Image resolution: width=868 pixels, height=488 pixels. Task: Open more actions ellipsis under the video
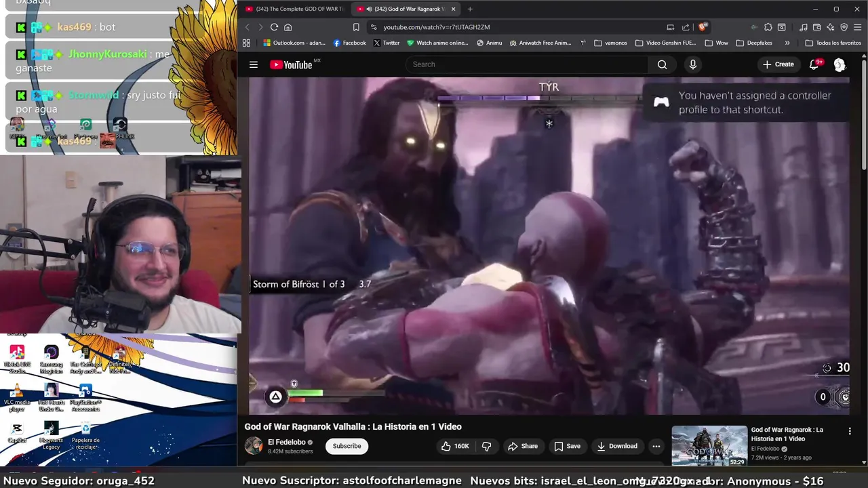[x=656, y=446]
